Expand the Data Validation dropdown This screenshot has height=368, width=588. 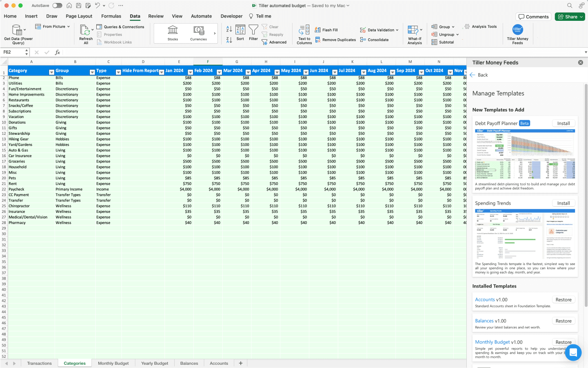(397, 30)
